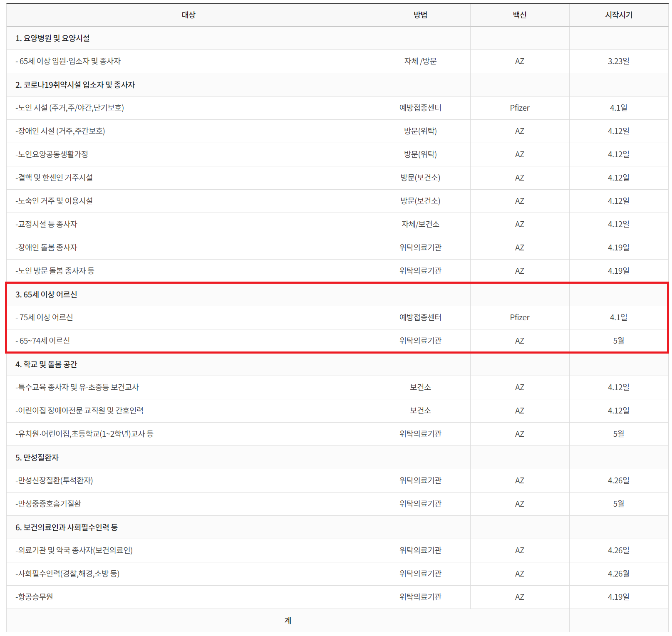
Task: Click Pfizer in the 노인 시설 row
Action: tap(519, 108)
